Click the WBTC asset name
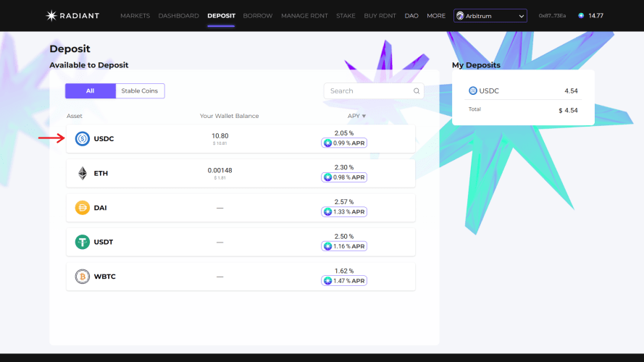644x362 pixels. tap(105, 277)
